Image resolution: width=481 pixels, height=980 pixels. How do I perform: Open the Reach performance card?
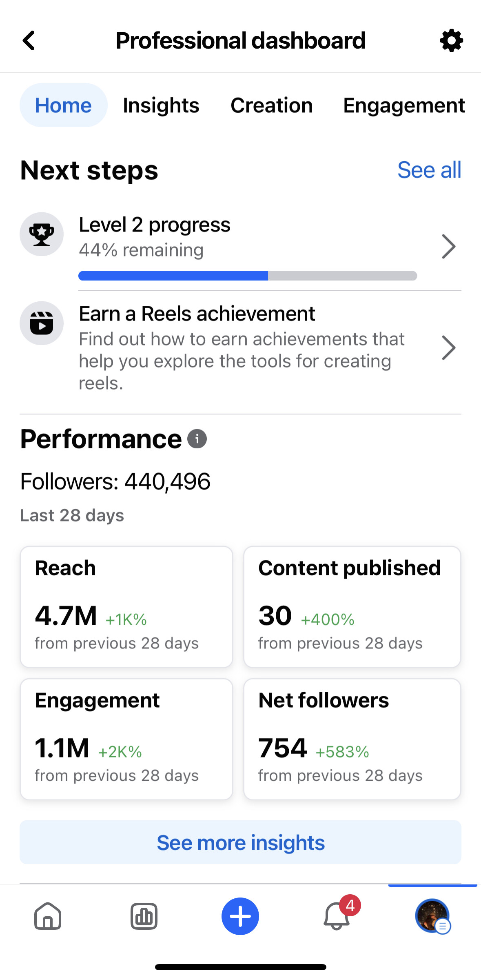point(126,607)
